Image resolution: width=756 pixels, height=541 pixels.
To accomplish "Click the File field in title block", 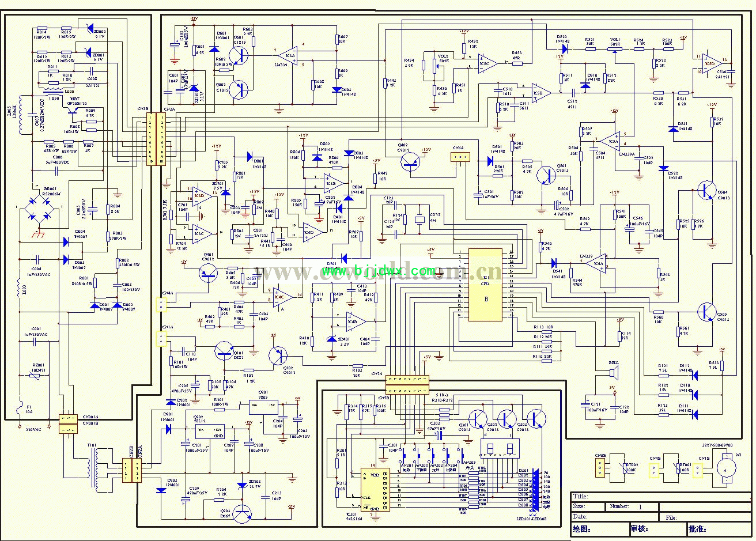I will pos(704,517).
